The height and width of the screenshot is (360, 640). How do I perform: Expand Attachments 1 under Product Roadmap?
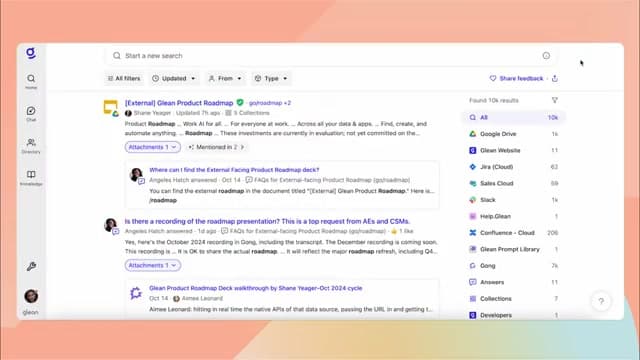(x=153, y=147)
